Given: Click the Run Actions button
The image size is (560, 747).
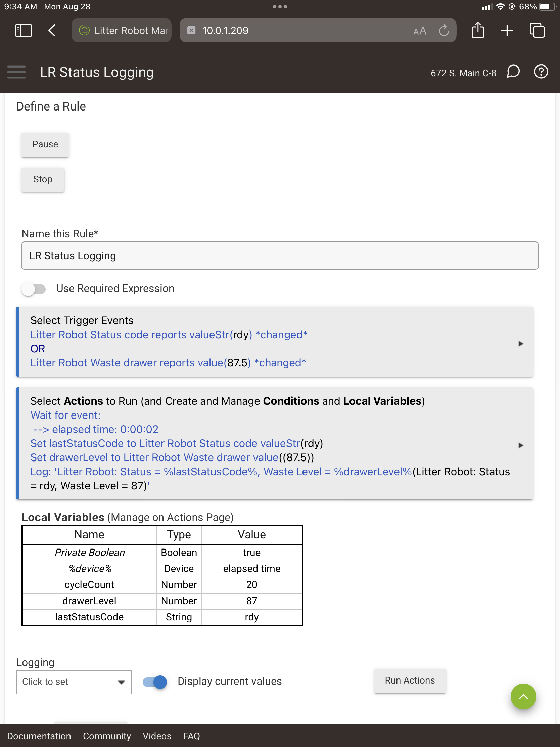Looking at the screenshot, I should click(410, 680).
